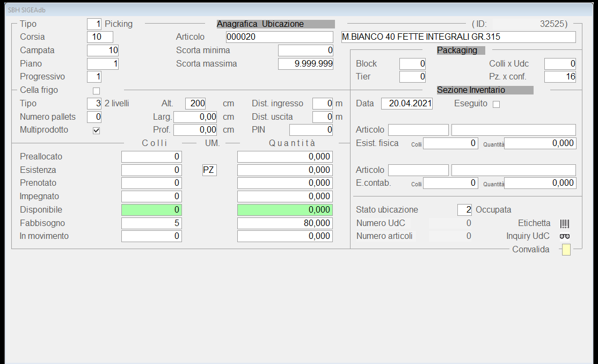Click the Larg. width field
The image size is (598, 364).
pos(195,117)
